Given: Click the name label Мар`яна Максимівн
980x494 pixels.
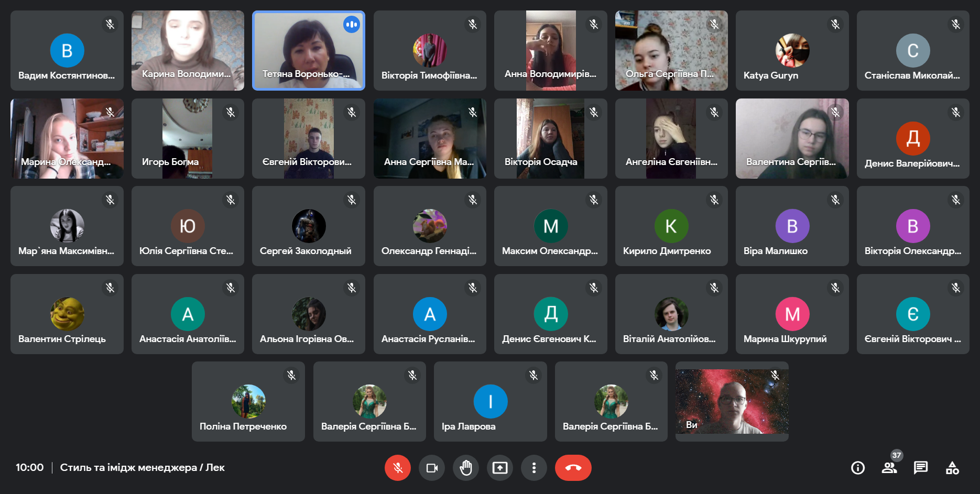Looking at the screenshot, I should 66,251.
